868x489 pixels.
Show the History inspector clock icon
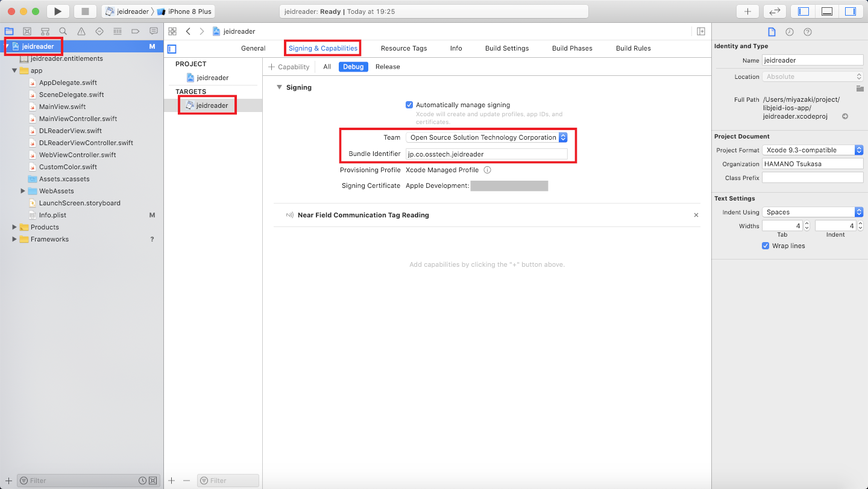[790, 32]
